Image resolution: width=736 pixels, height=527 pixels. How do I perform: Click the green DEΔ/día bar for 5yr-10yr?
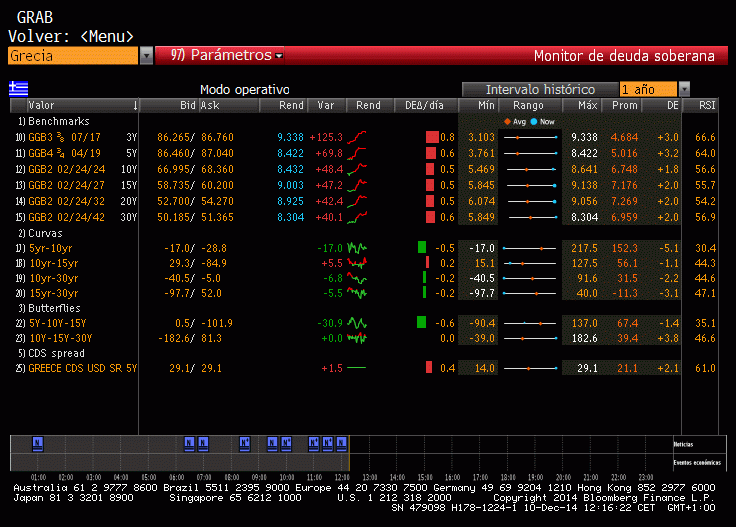click(x=422, y=247)
